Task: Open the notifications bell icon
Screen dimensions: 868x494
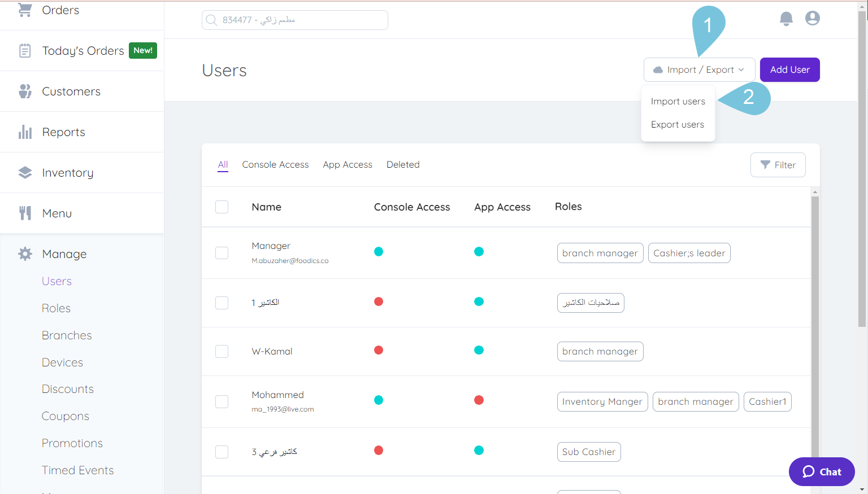Action: pyautogui.click(x=786, y=18)
